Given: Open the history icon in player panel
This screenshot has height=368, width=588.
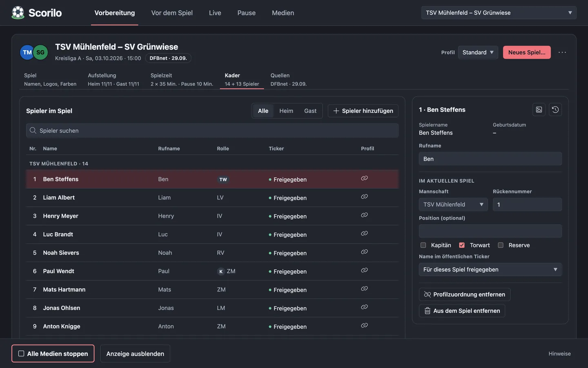Looking at the screenshot, I should (555, 110).
